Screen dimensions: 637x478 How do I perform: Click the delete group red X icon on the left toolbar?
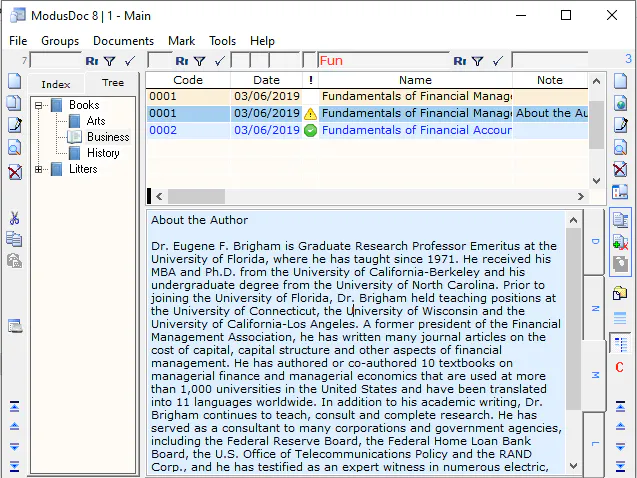(x=15, y=172)
